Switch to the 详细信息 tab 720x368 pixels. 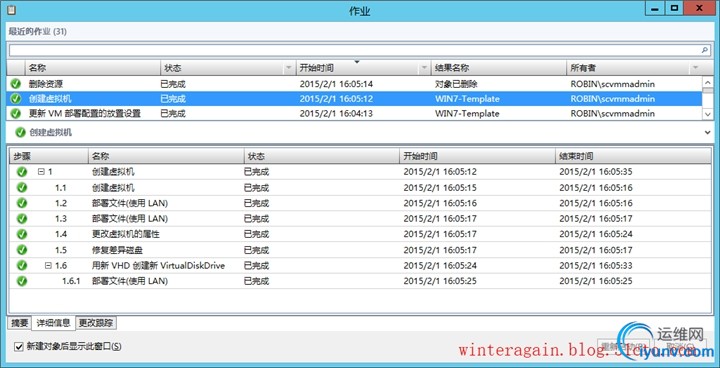pos(54,323)
